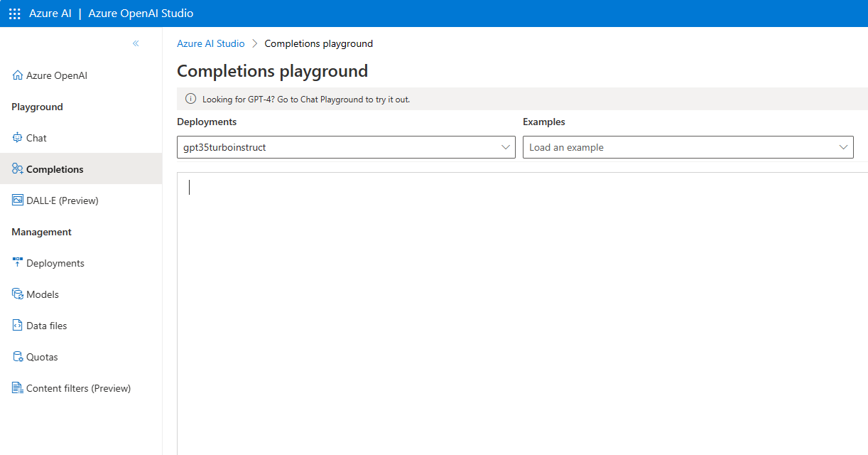
Task: Click the DALL·E image icon
Action: [x=18, y=200]
